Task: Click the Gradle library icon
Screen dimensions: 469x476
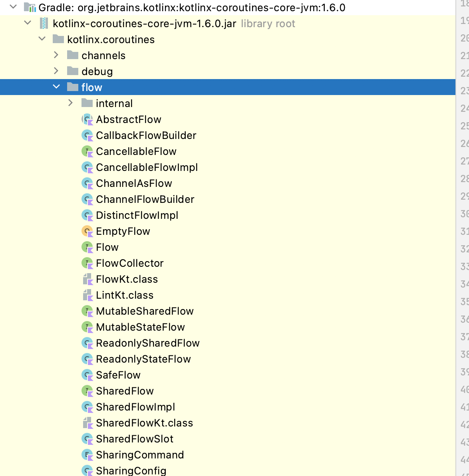Action: tap(30, 7)
